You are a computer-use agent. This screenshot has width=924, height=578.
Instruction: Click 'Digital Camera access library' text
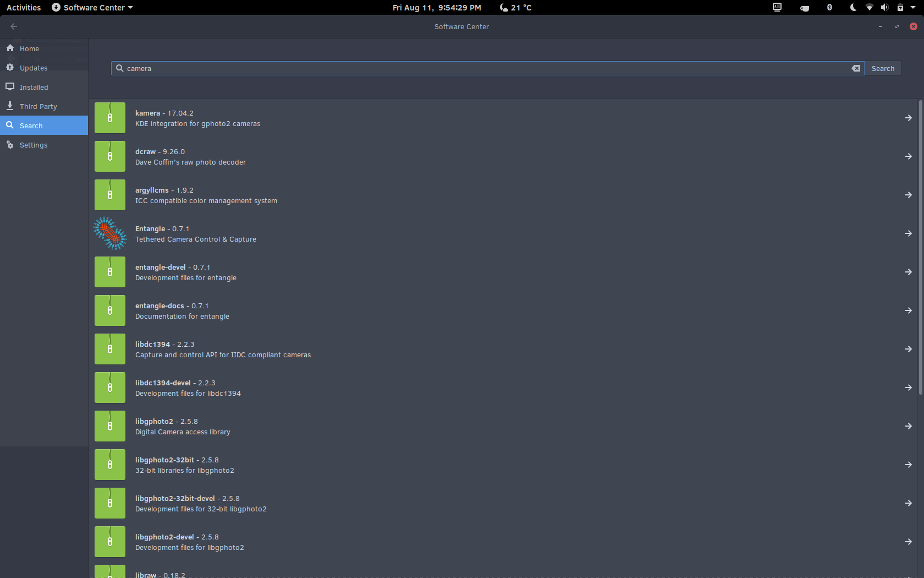tap(183, 432)
